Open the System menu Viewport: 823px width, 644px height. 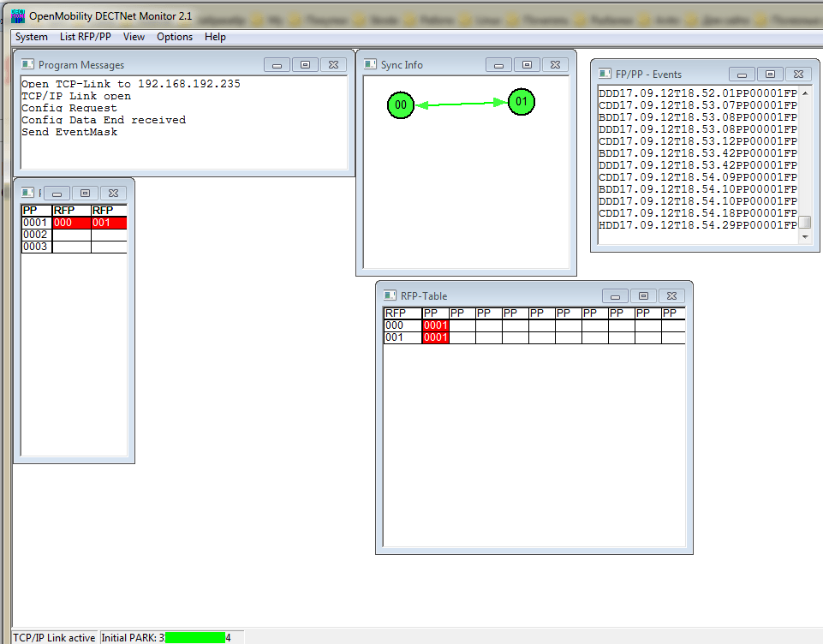pyautogui.click(x=32, y=37)
